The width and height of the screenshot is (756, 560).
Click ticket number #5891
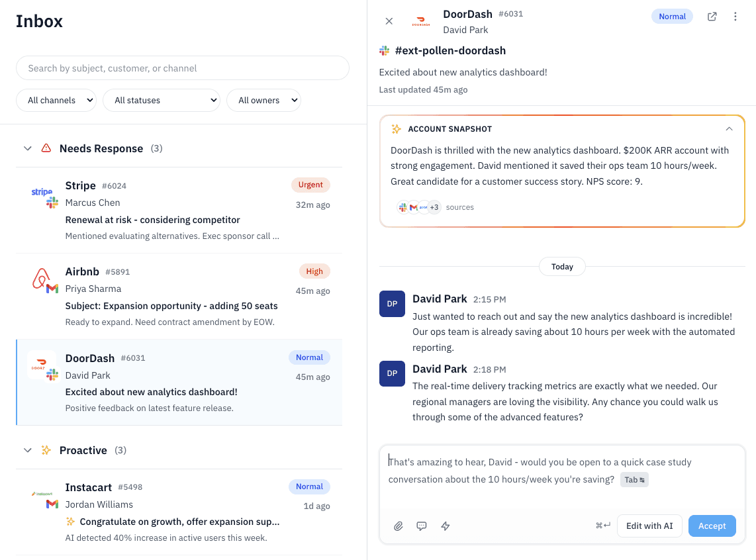[x=117, y=272]
